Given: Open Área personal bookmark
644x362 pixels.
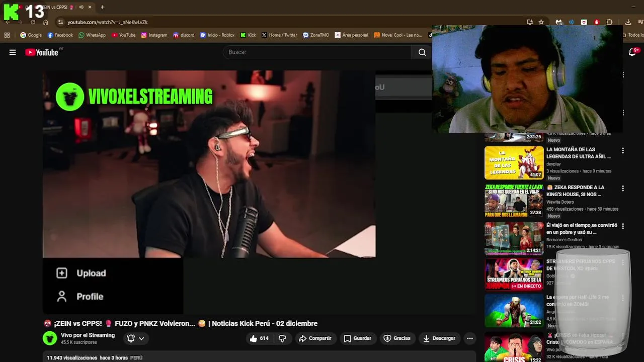Looking at the screenshot, I should 351,35.
